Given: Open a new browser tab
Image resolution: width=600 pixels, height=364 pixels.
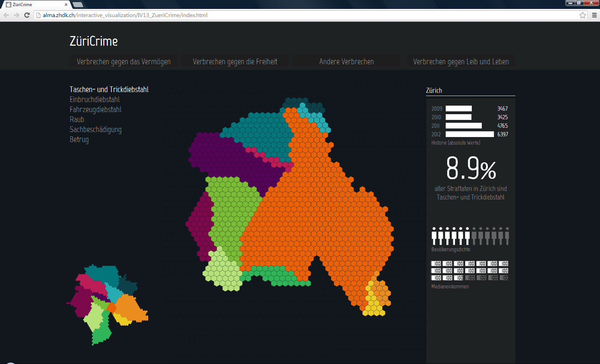Looking at the screenshot, I should pos(77,5).
